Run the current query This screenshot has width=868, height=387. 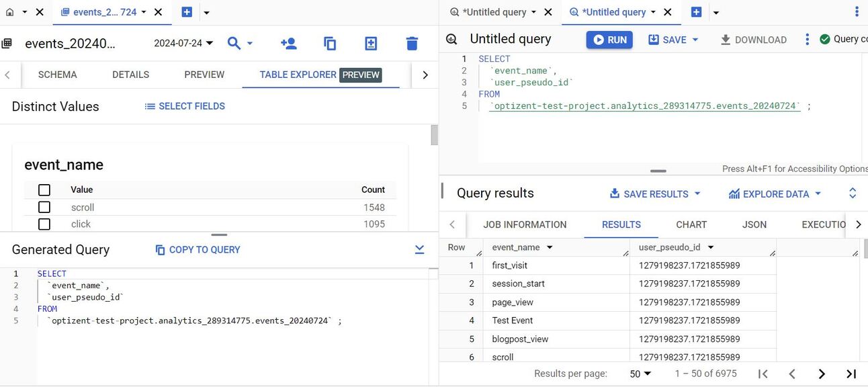(609, 39)
